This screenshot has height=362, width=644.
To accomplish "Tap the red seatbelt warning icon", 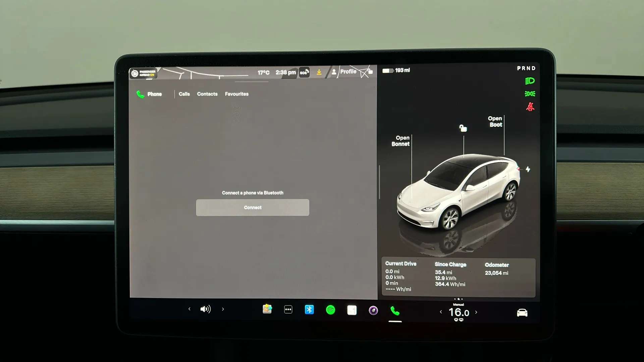I will coord(530,107).
